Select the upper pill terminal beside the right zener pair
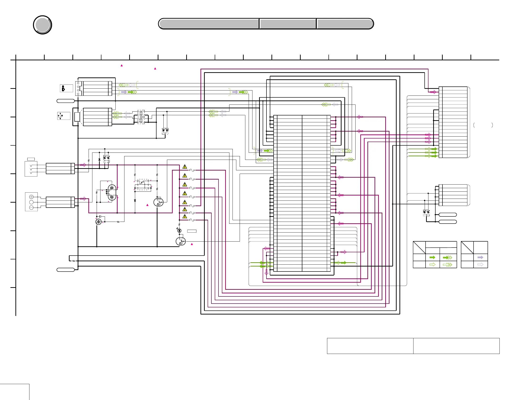This screenshot has width=532, height=400. [x=448, y=215]
